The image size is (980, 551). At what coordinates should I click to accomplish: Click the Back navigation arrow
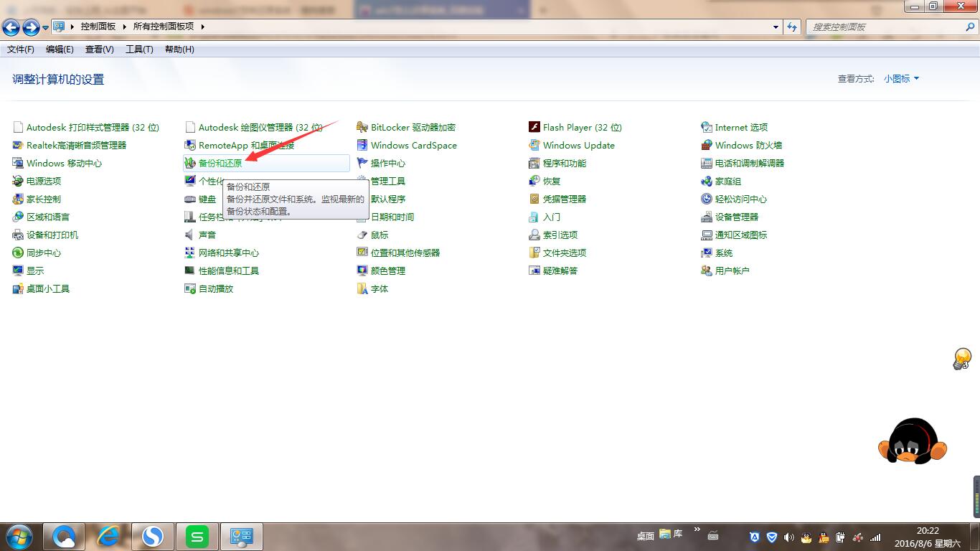[x=11, y=27]
